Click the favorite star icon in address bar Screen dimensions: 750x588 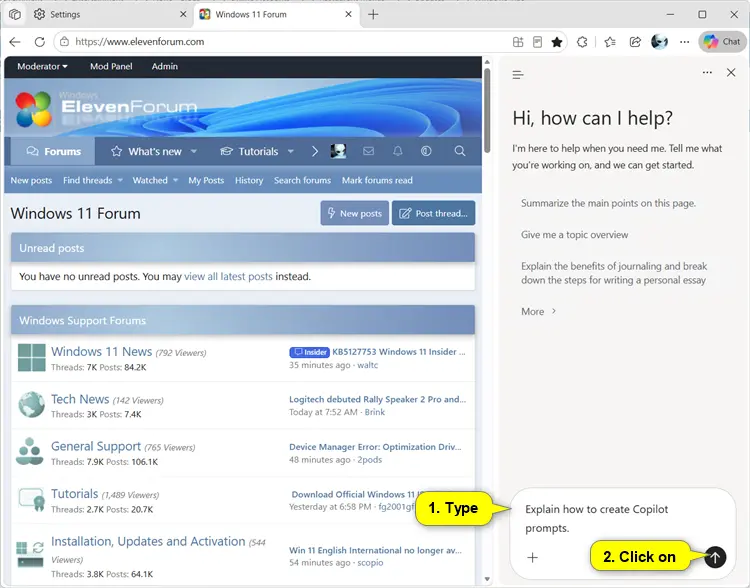pyautogui.click(x=556, y=42)
